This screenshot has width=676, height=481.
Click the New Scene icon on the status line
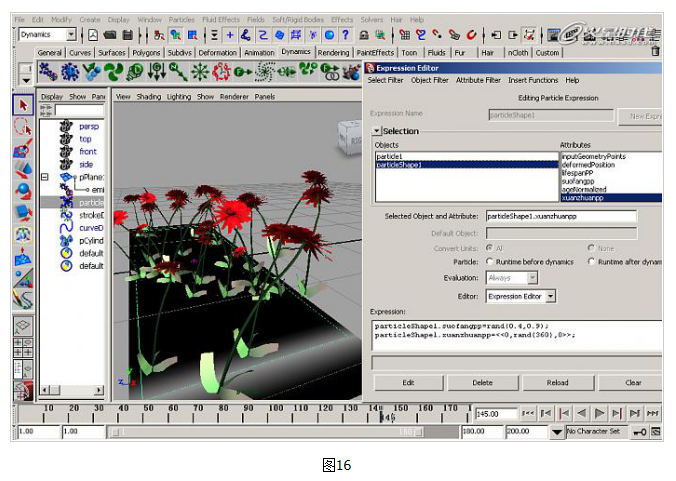tap(93, 35)
